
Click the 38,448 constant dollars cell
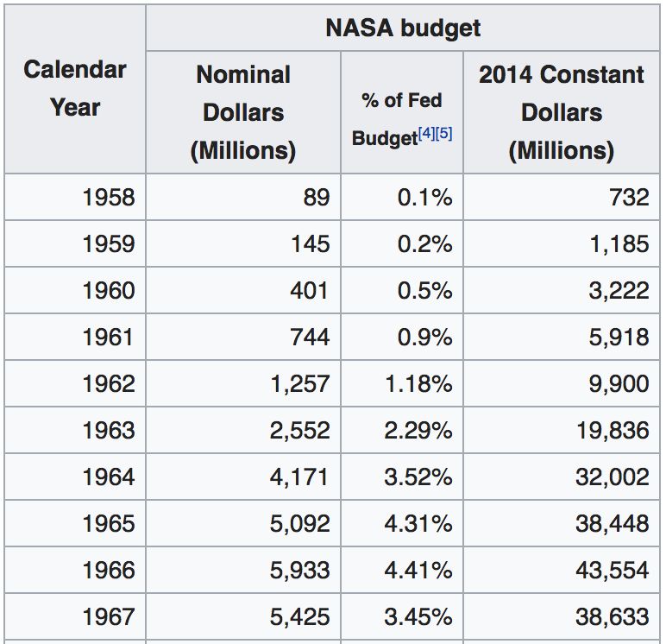[613, 523]
